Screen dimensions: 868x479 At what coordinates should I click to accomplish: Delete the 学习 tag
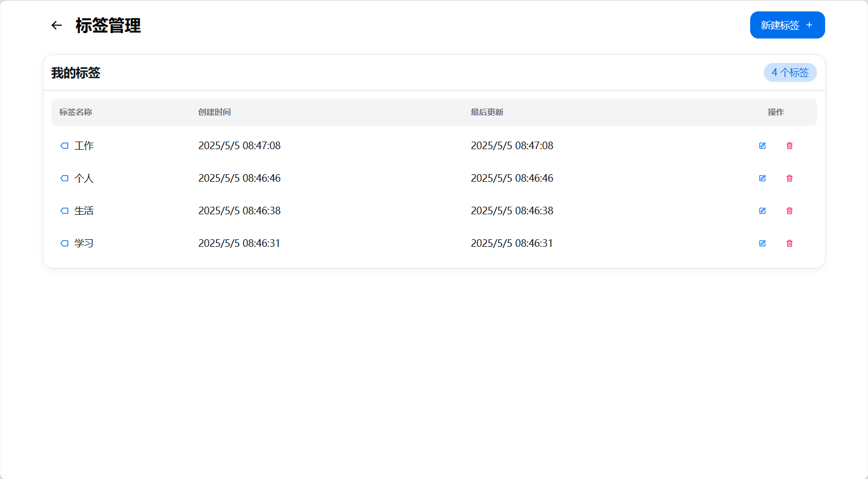pyautogui.click(x=789, y=243)
